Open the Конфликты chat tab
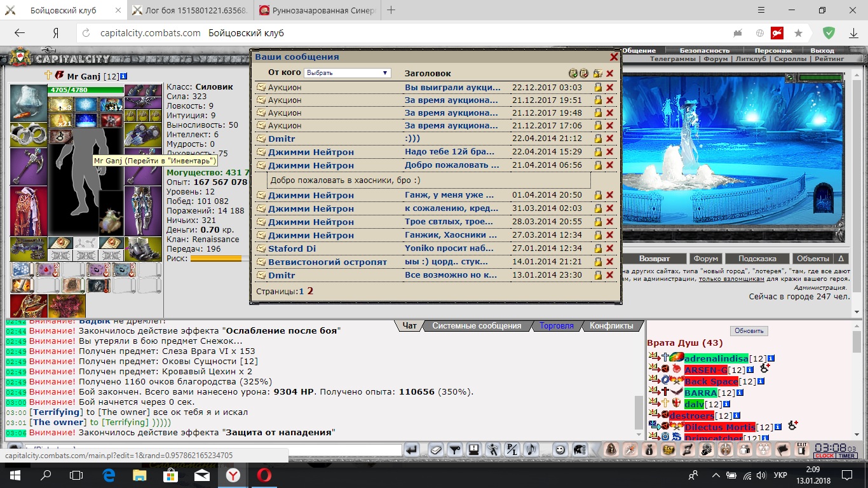 611,326
